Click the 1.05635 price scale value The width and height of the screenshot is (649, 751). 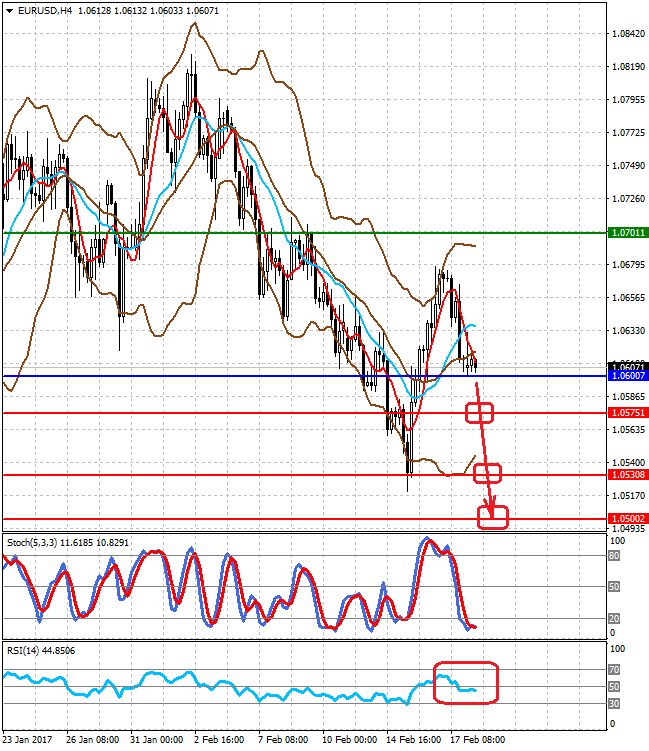(628, 430)
